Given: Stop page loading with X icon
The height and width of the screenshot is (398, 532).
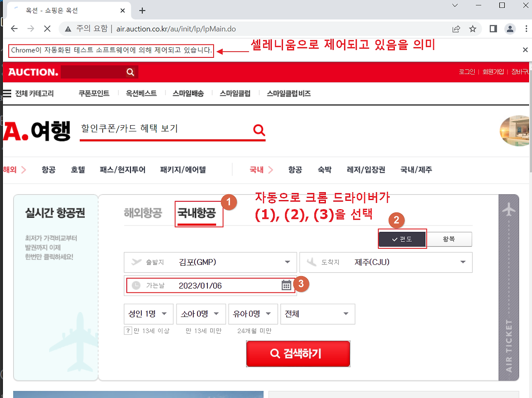Looking at the screenshot, I should [47, 29].
